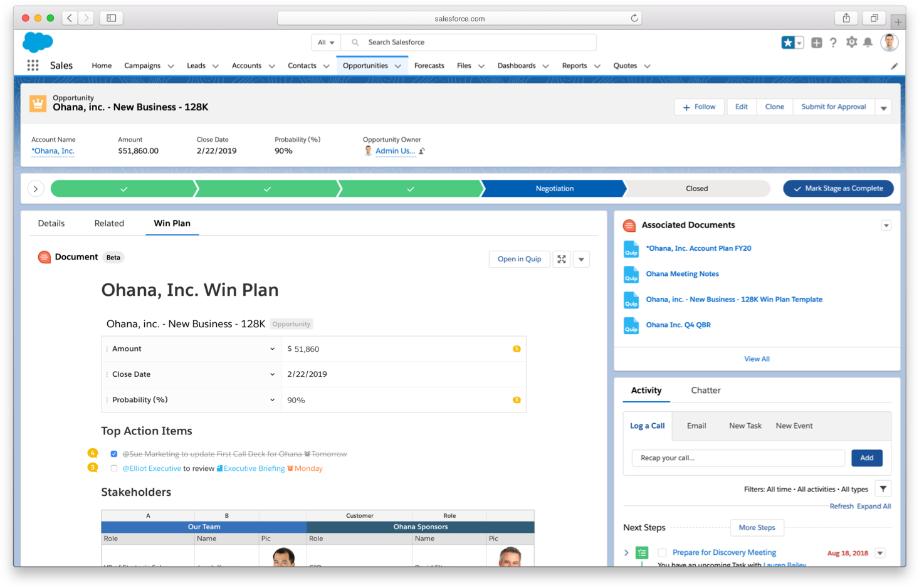Click the notifications bell icon
Viewport: 919px width, 588px height.
point(868,42)
